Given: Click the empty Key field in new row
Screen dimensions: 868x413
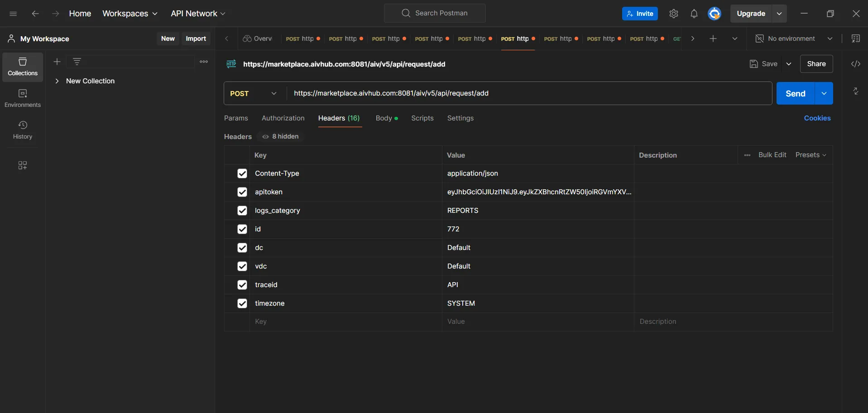Looking at the screenshot, I should click(x=346, y=322).
